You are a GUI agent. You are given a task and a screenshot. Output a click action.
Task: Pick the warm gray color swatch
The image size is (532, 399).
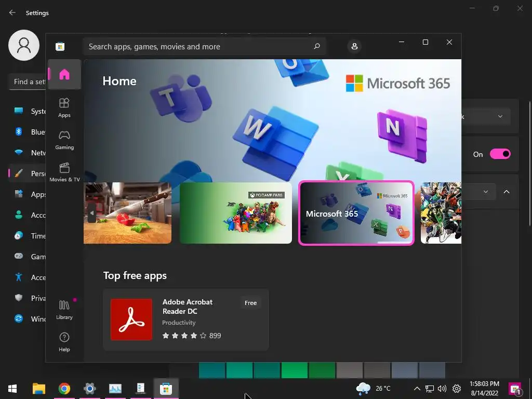[350, 370]
